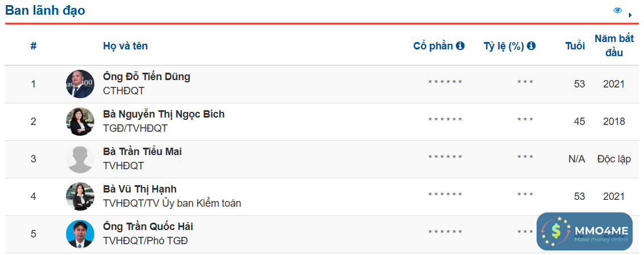Click the name Bà Vũ Thị Hạnh

click(140, 189)
